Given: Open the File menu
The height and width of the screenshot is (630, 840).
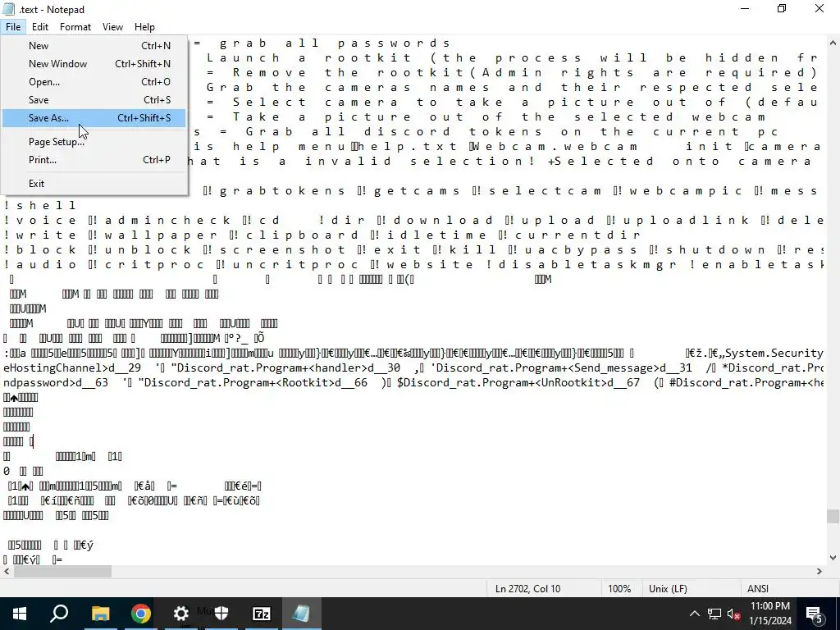Looking at the screenshot, I should click(x=13, y=27).
